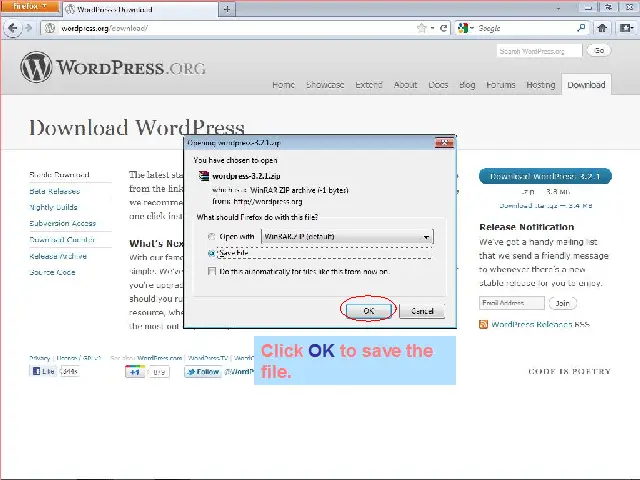The height and width of the screenshot is (480, 640).
Task: Open the Release Archive sidebar link
Action: (x=58, y=256)
